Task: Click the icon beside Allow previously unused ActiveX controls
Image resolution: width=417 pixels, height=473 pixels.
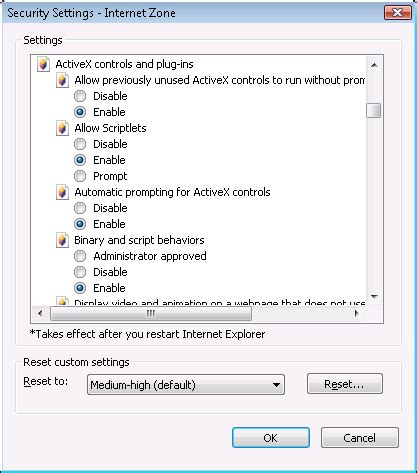Action: tap(62, 80)
